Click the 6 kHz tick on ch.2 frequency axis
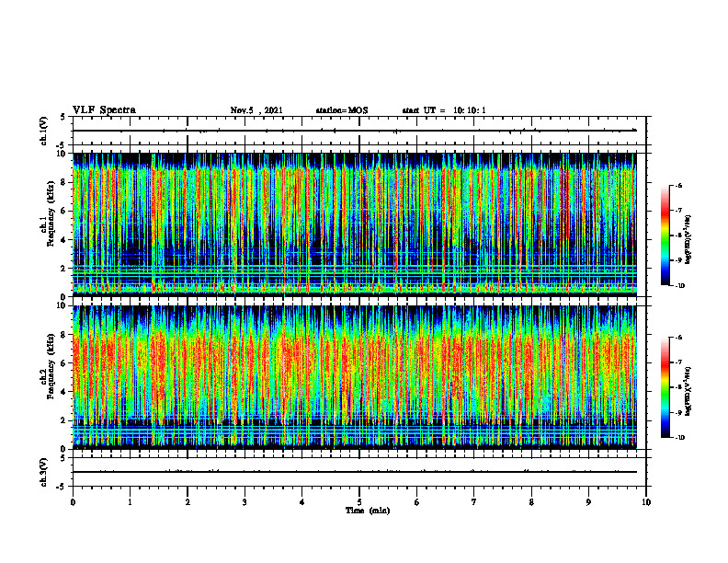The height and width of the screenshot is (563, 728). coord(64,363)
